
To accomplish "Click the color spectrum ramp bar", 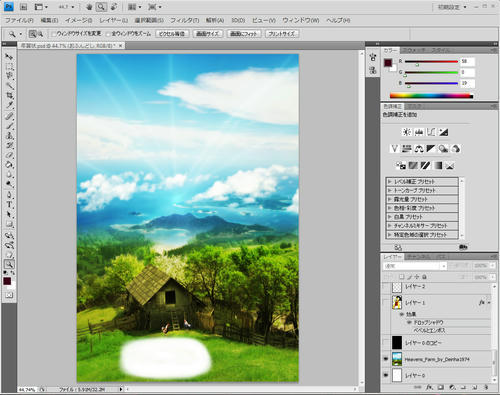I will [431, 96].
